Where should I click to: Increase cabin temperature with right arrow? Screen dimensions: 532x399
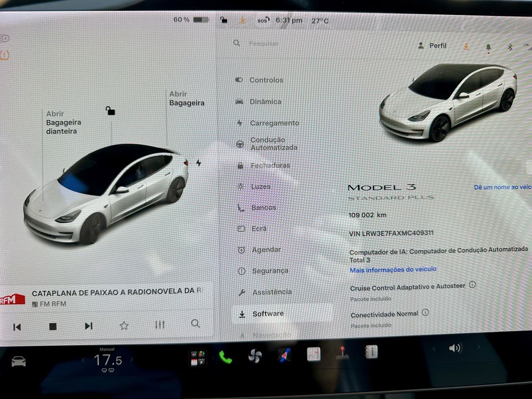pos(132,359)
